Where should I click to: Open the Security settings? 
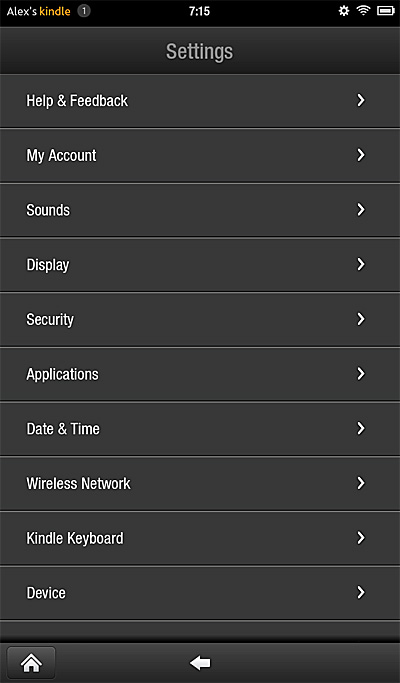200,319
